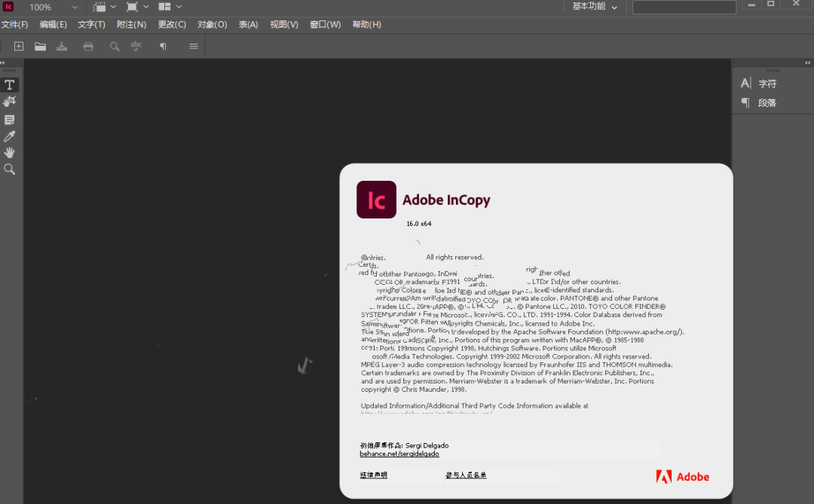Viewport: 814px width, 504px height.
Task: Click the Open folder toolbar icon
Action: click(41, 46)
